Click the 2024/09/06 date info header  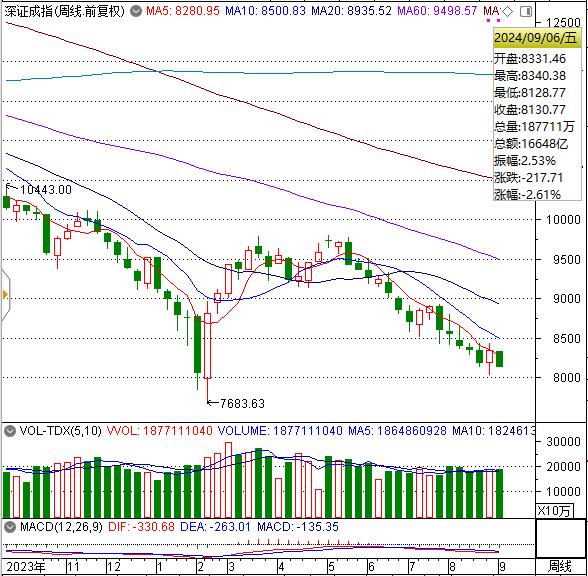click(537, 38)
